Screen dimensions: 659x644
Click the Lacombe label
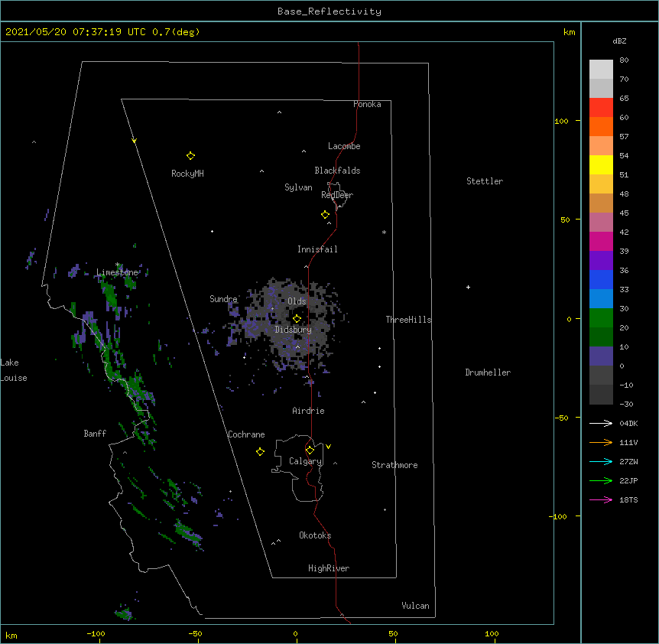coord(344,146)
